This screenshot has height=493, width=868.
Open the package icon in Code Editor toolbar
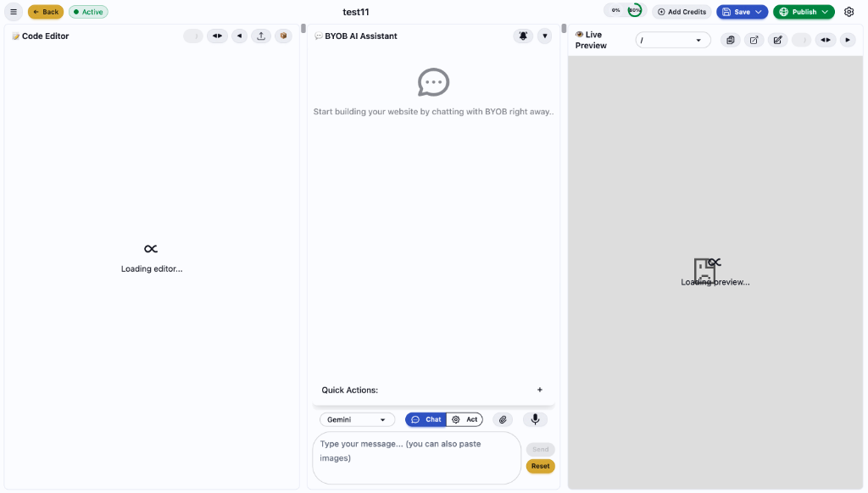coord(283,36)
